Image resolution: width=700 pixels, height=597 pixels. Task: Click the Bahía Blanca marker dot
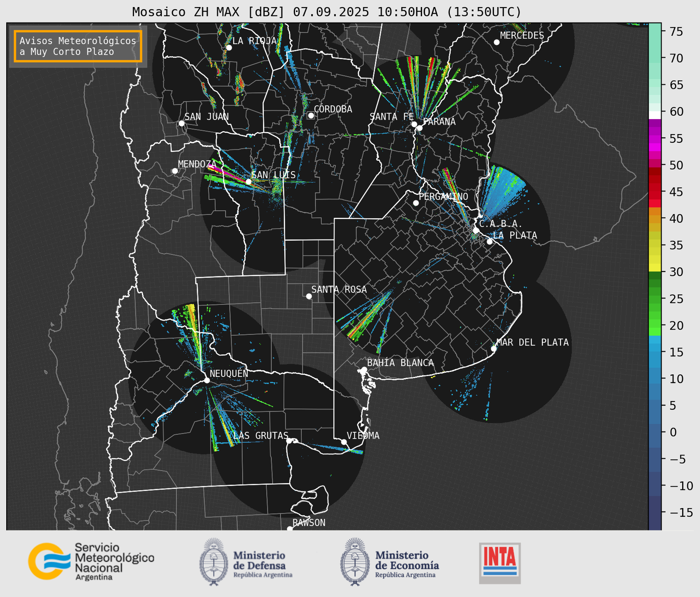tap(364, 369)
